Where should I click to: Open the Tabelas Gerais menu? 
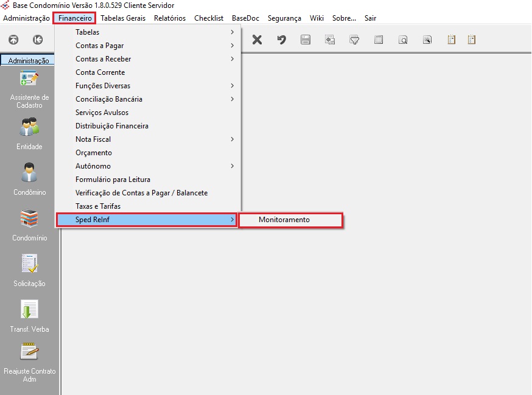click(123, 18)
